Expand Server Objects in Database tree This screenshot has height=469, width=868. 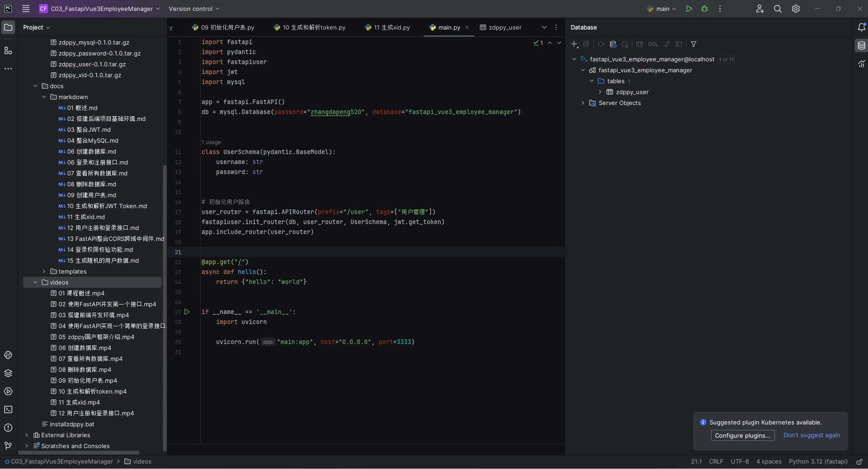[583, 103]
